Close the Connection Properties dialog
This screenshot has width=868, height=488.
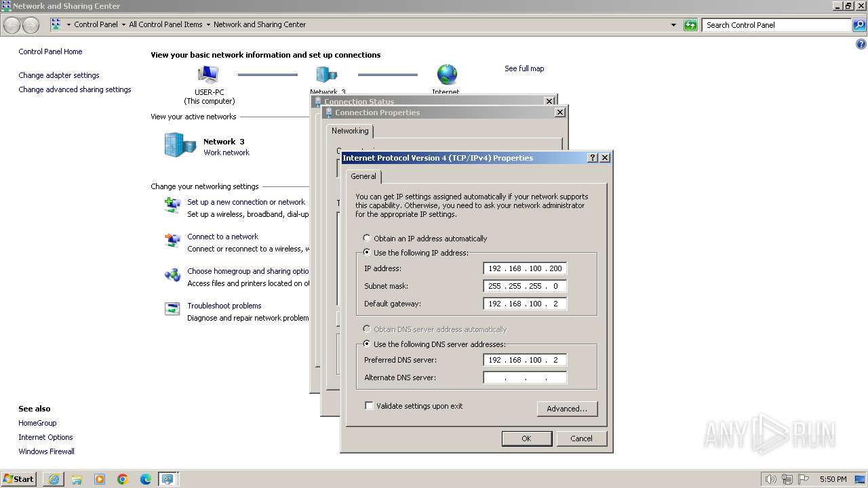tap(559, 113)
